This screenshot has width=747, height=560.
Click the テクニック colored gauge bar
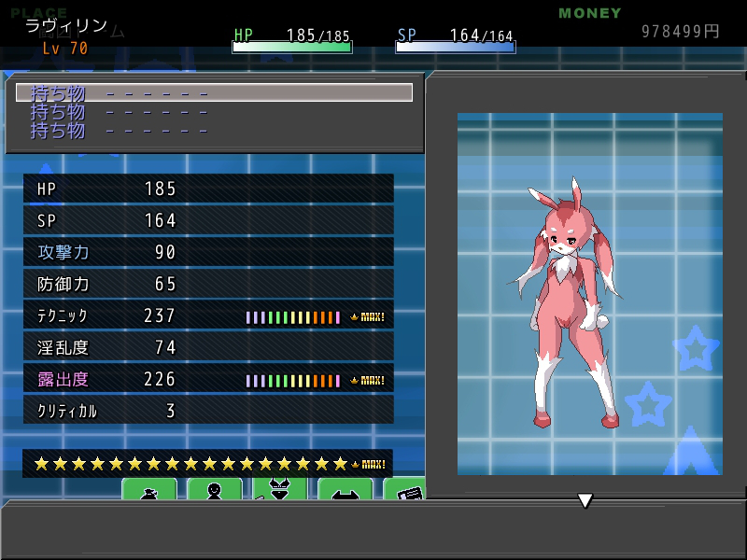(x=292, y=317)
